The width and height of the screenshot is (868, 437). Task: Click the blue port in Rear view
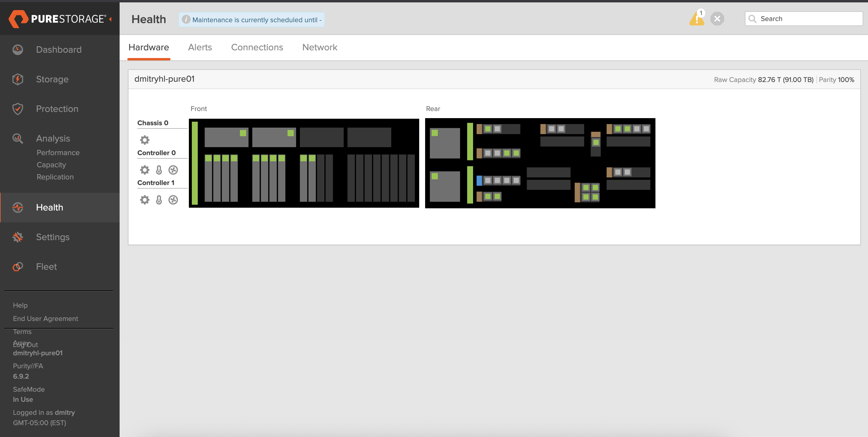click(479, 181)
